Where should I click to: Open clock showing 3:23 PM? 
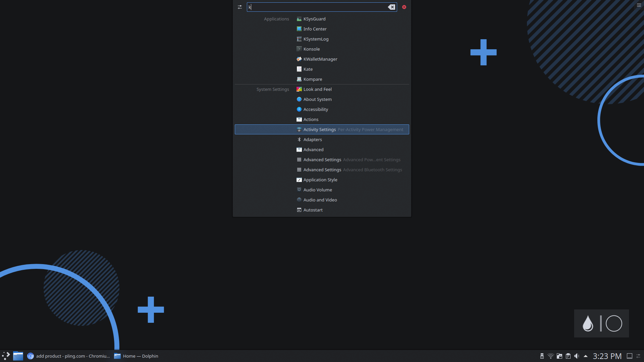[607, 356]
